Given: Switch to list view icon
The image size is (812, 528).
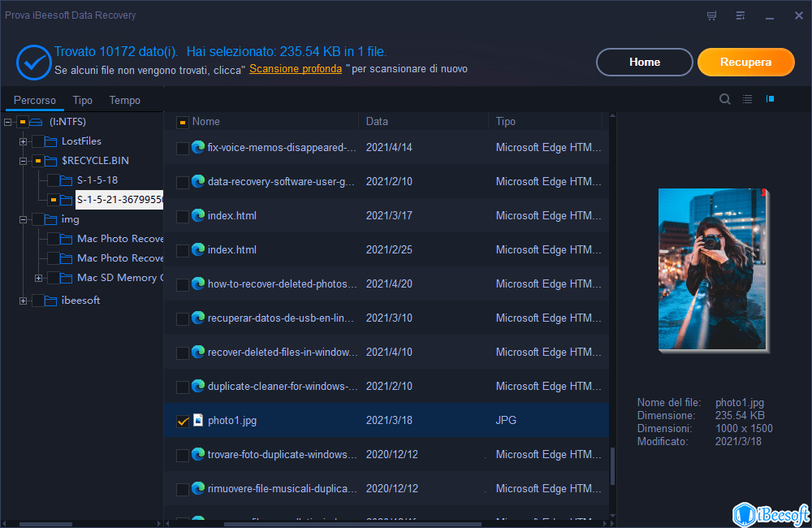Looking at the screenshot, I should coord(748,99).
